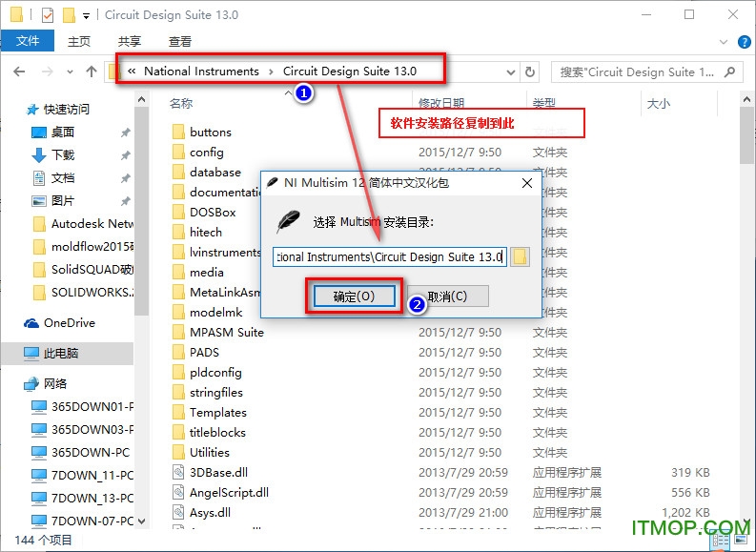Click the breadcrumb overflow double chevron

(x=132, y=72)
